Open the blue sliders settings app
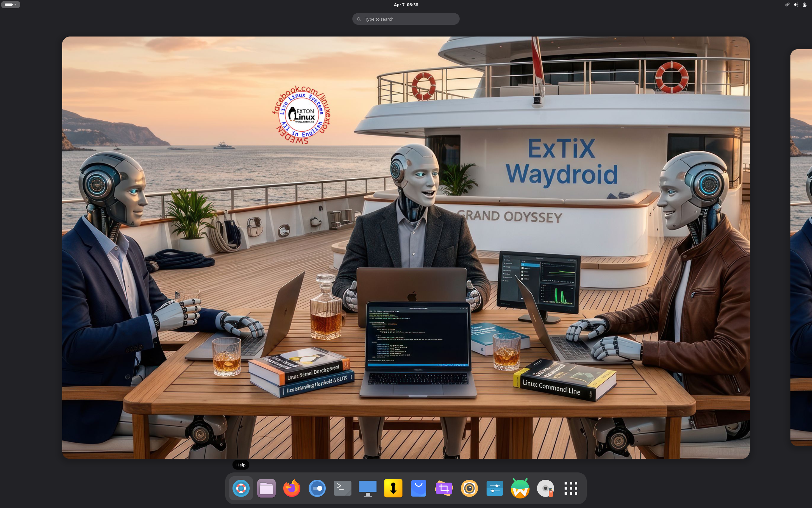This screenshot has height=508, width=812. [x=494, y=488]
